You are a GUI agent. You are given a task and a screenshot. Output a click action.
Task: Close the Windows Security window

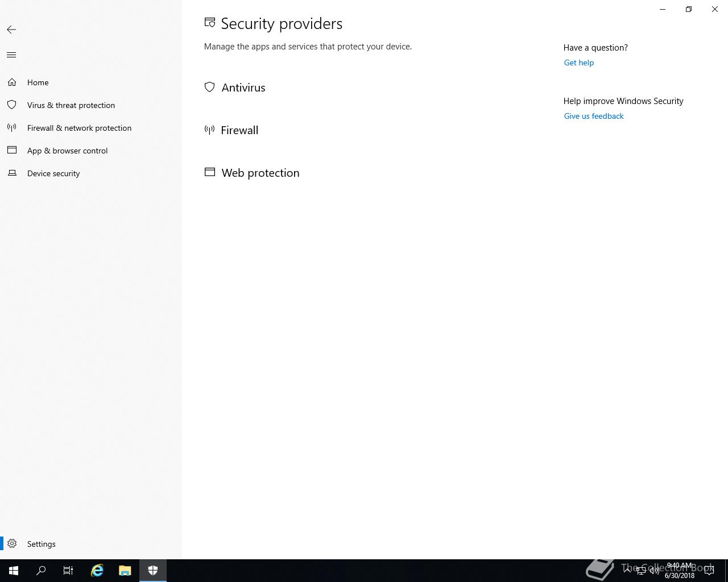pos(715,9)
